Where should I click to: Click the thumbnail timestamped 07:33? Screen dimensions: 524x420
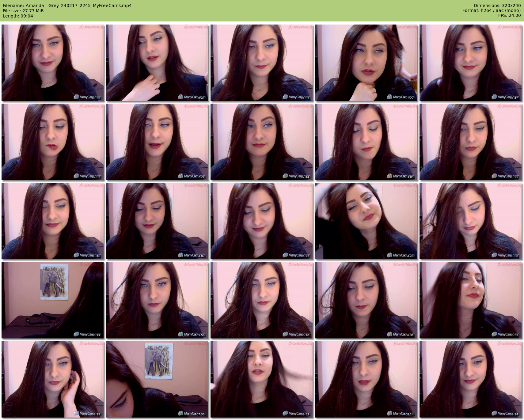(157, 379)
